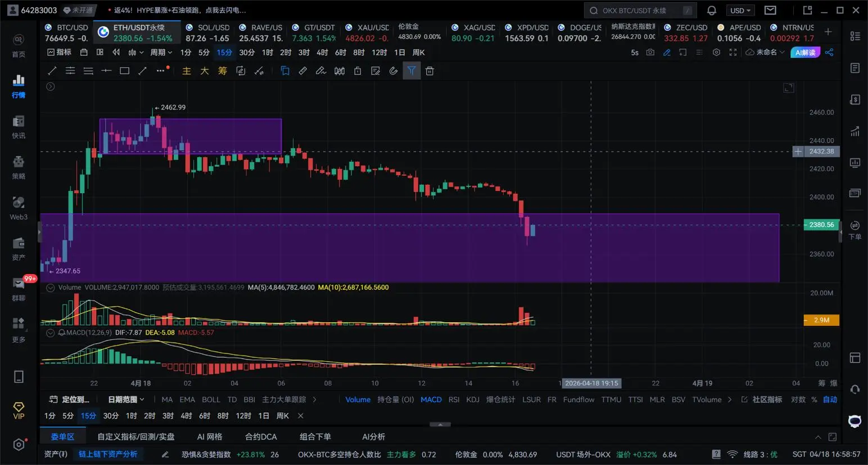Open the hexagon chart settings icon
868x465 pixels.
click(716, 52)
